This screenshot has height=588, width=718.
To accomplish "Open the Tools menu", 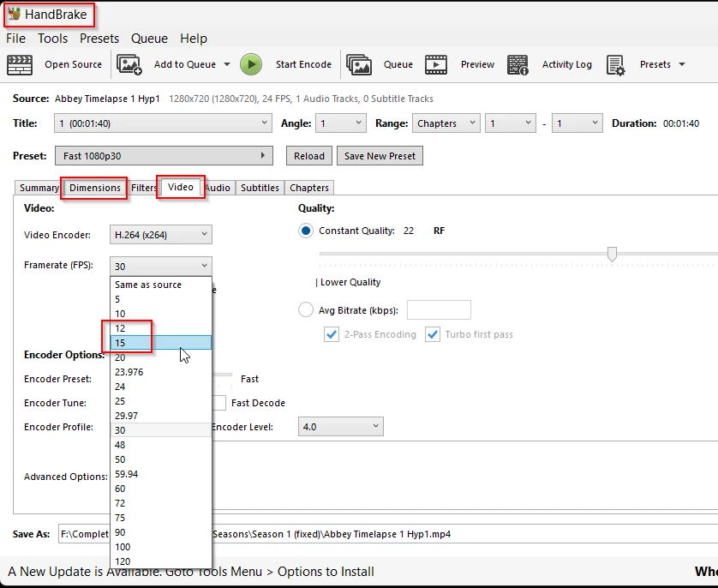I will (x=52, y=39).
